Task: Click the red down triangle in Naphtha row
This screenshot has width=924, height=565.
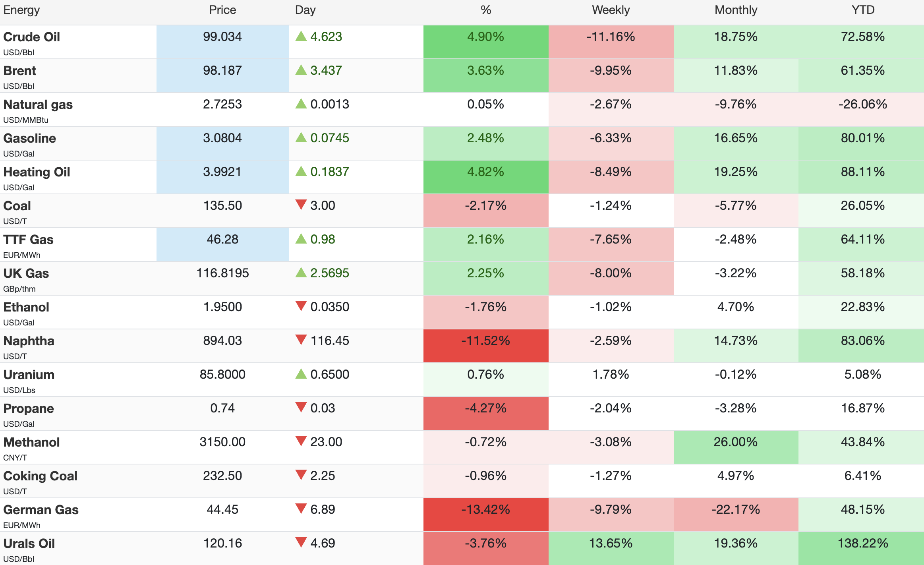Action: point(301,340)
